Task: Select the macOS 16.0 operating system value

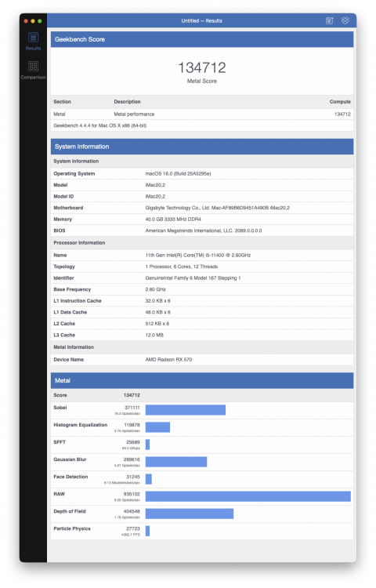Action: pos(178,173)
